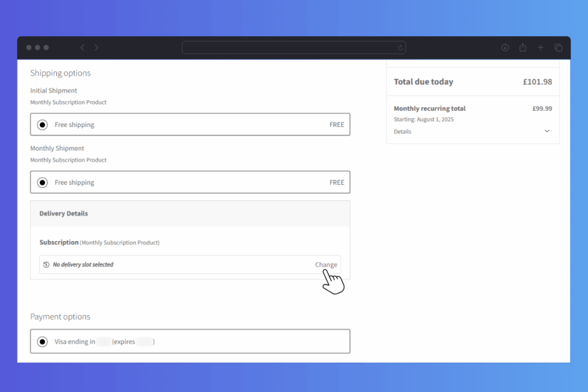Click the reload icon in the address bar
Viewport: 588px width, 392px height.
click(401, 48)
